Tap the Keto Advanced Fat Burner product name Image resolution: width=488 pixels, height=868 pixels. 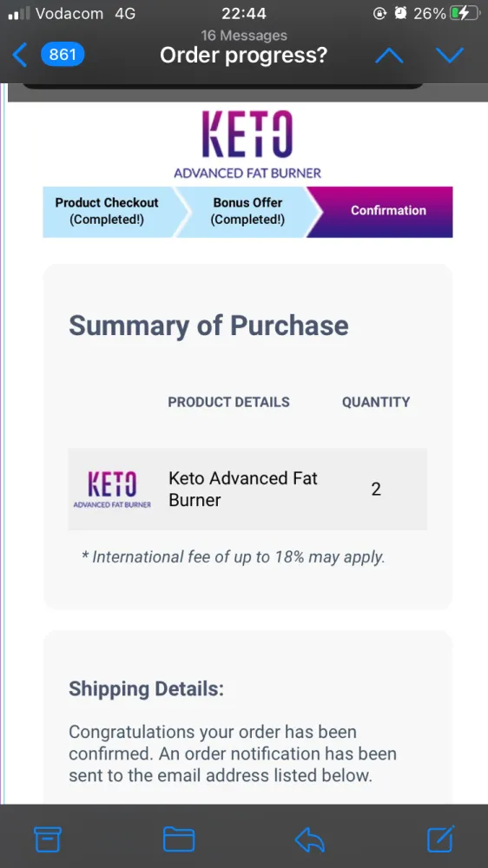pyautogui.click(x=243, y=489)
